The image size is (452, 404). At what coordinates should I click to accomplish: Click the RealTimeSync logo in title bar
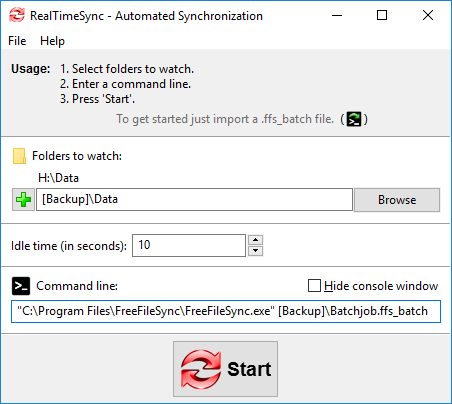pos(17,15)
